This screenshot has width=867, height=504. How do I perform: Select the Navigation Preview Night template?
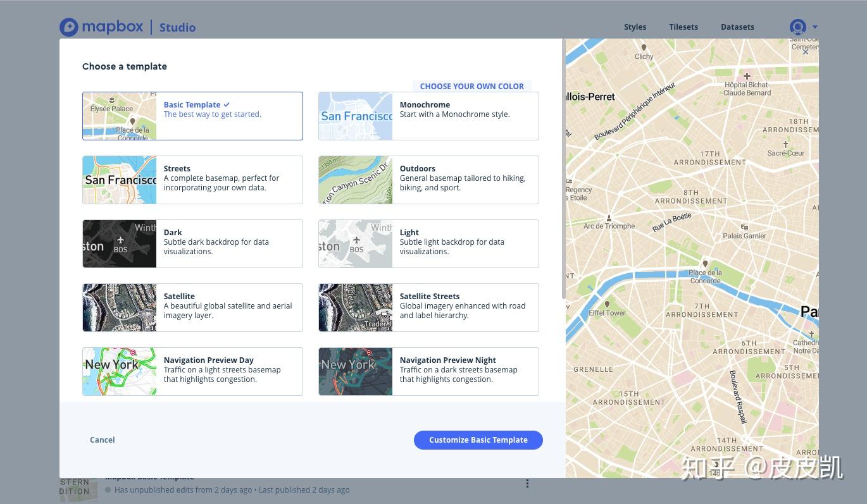428,371
